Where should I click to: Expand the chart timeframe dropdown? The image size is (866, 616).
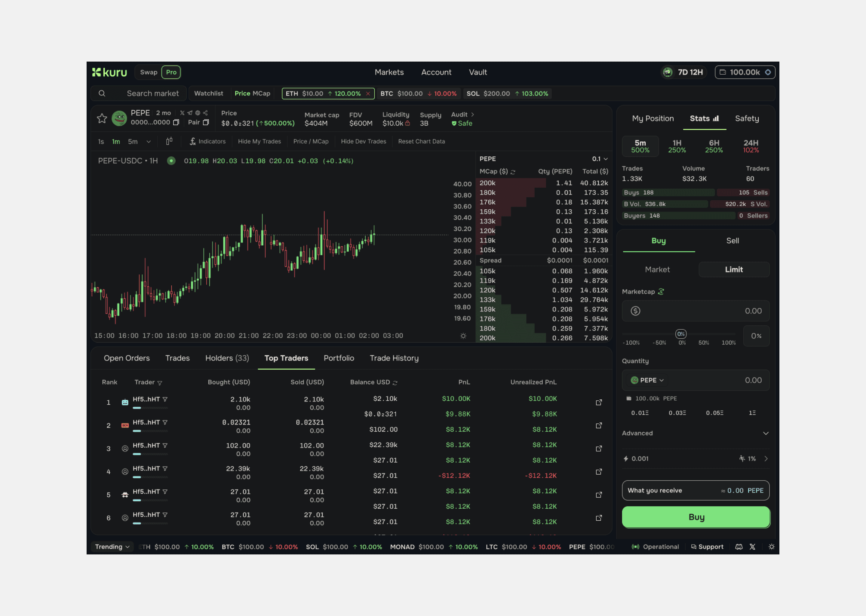click(149, 142)
